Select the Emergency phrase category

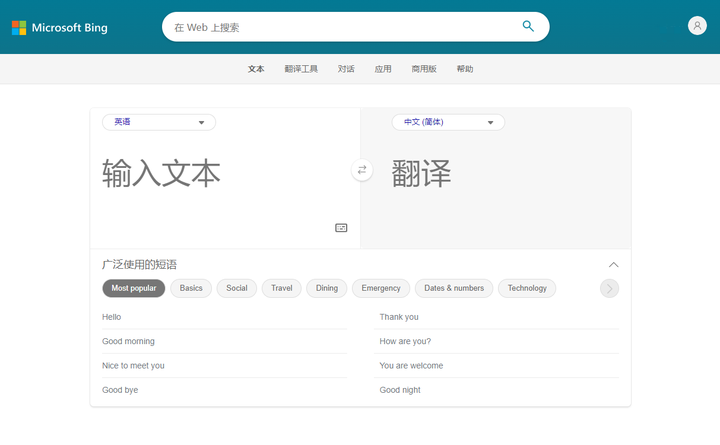381,288
